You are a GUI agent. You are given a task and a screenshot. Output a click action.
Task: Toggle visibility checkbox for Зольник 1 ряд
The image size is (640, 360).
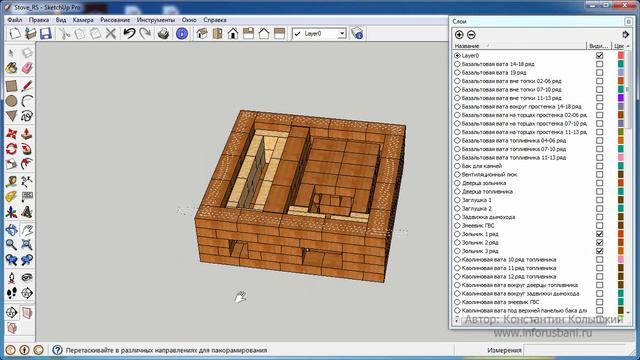(600, 234)
